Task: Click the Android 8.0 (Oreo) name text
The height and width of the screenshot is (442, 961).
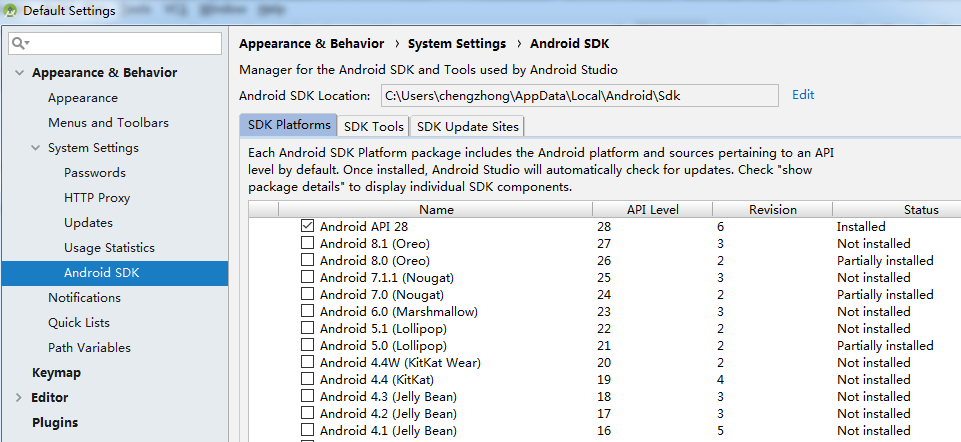Action: pyautogui.click(x=374, y=261)
